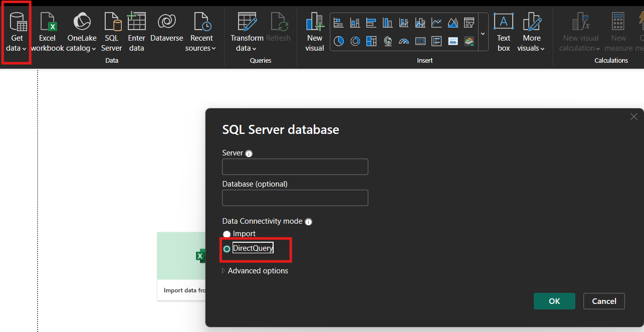Click the Database (optional) text field
The image size is (644, 332).
[x=295, y=198]
